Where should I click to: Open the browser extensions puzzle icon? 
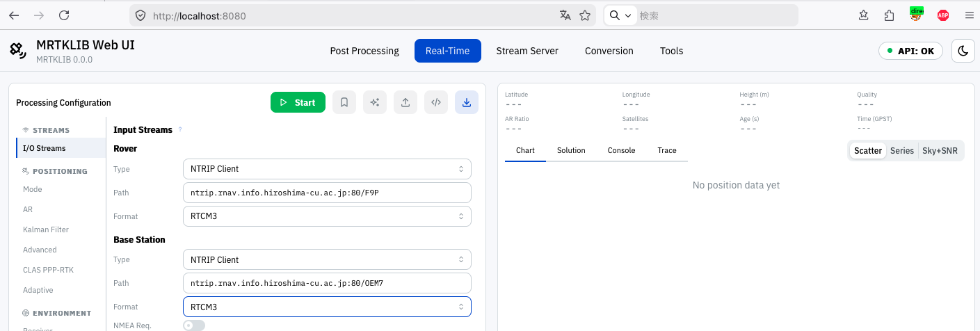pos(890,15)
